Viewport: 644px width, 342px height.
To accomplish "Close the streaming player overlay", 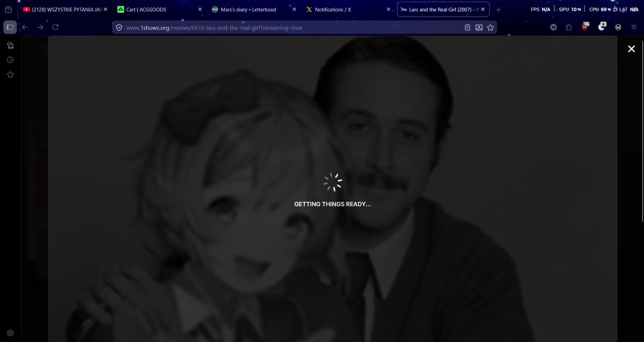I will pyautogui.click(x=631, y=49).
